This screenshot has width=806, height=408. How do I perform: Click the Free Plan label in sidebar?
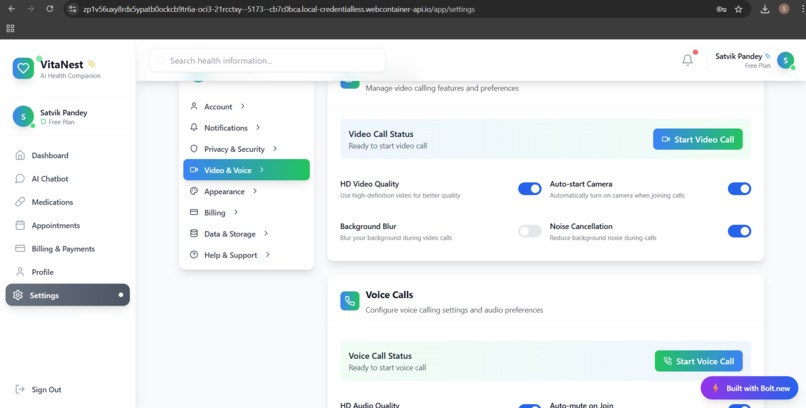point(61,122)
